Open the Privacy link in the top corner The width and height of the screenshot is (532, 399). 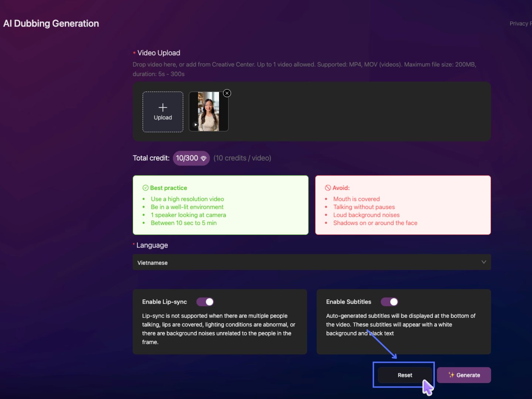coord(520,24)
